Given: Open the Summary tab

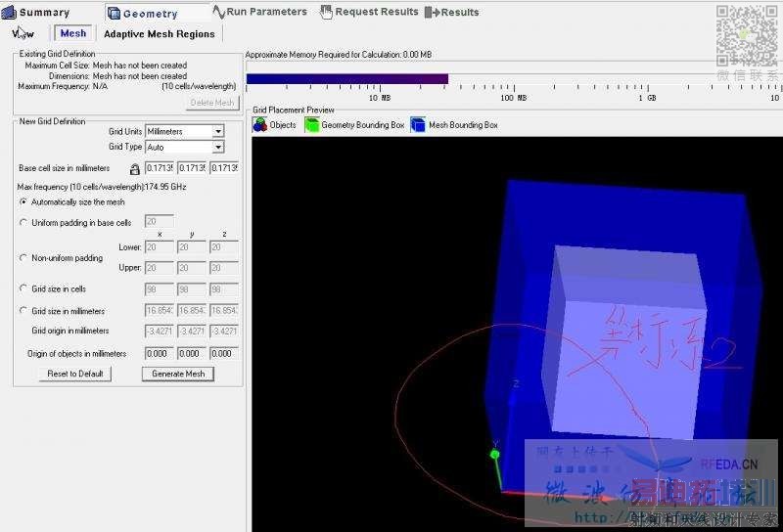Looking at the screenshot, I should tap(36, 13).
